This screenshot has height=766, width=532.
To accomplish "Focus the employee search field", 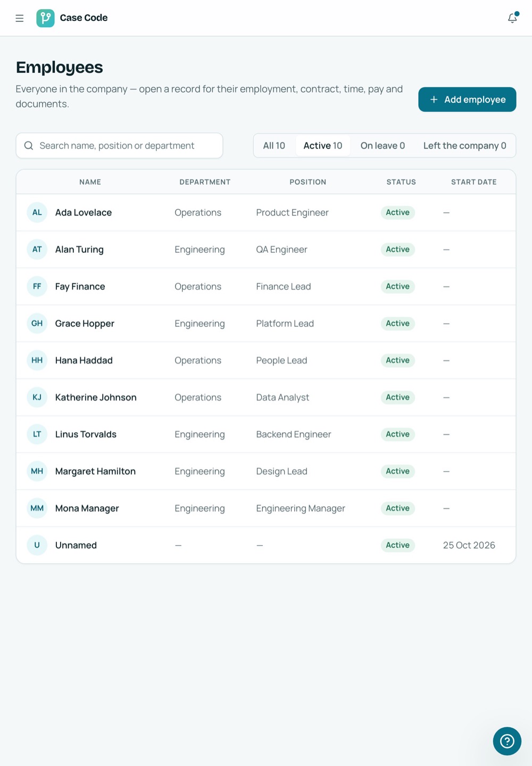I will pos(119,146).
